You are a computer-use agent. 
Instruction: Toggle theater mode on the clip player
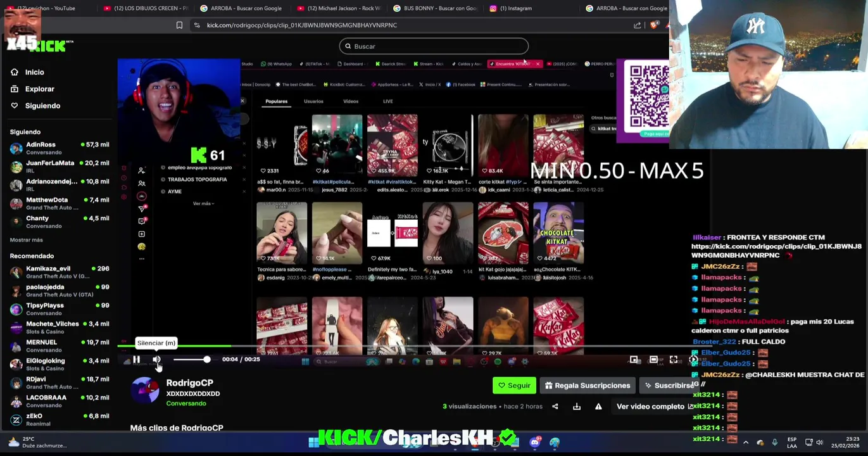click(653, 360)
